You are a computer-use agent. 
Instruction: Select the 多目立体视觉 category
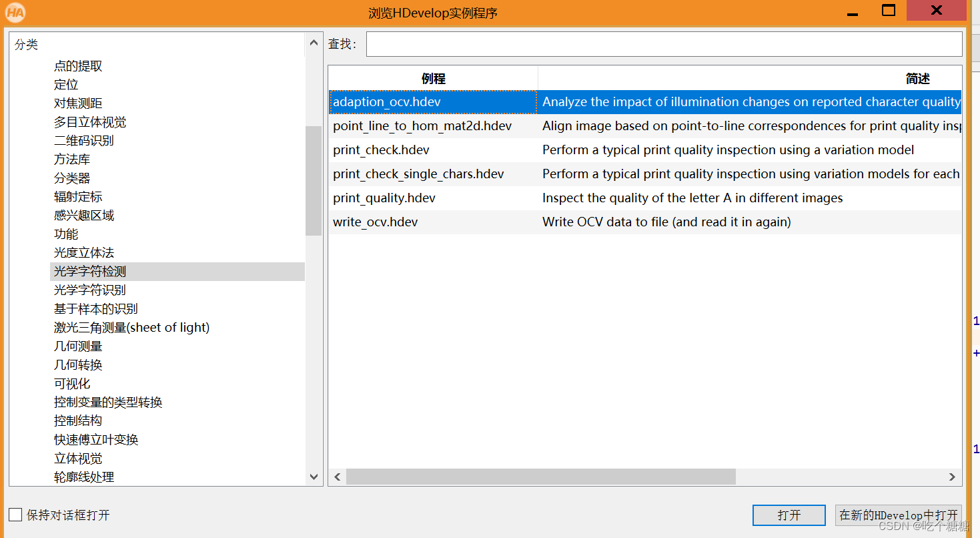[x=90, y=122]
